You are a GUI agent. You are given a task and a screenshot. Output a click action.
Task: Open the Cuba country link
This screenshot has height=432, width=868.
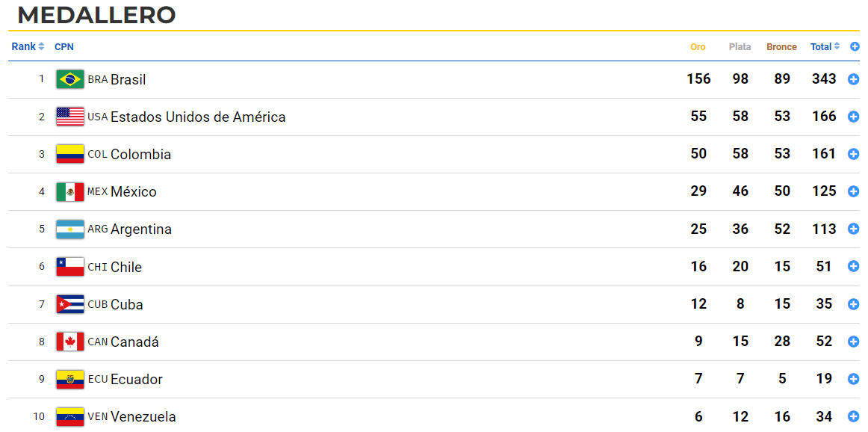pos(127,304)
